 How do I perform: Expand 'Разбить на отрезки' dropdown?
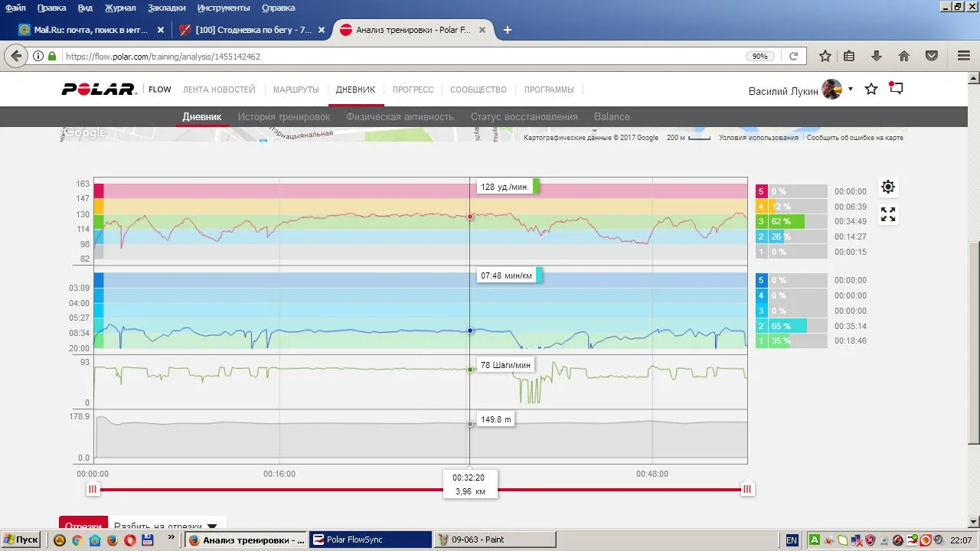point(212,527)
